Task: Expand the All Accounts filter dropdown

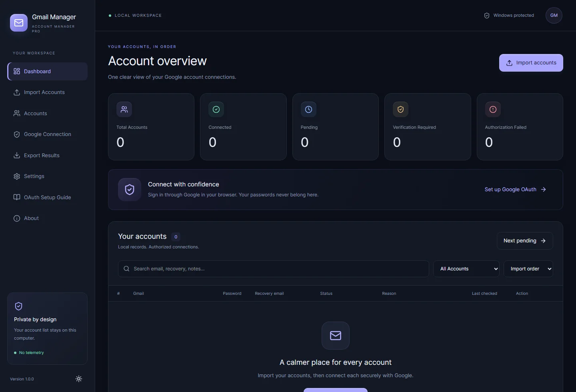Action: (466, 269)
